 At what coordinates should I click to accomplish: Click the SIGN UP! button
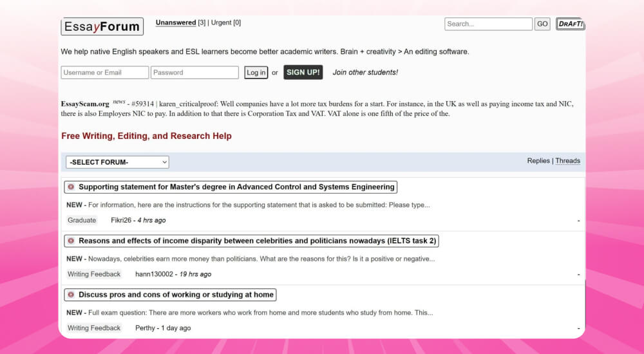click(x=303, y=72)
